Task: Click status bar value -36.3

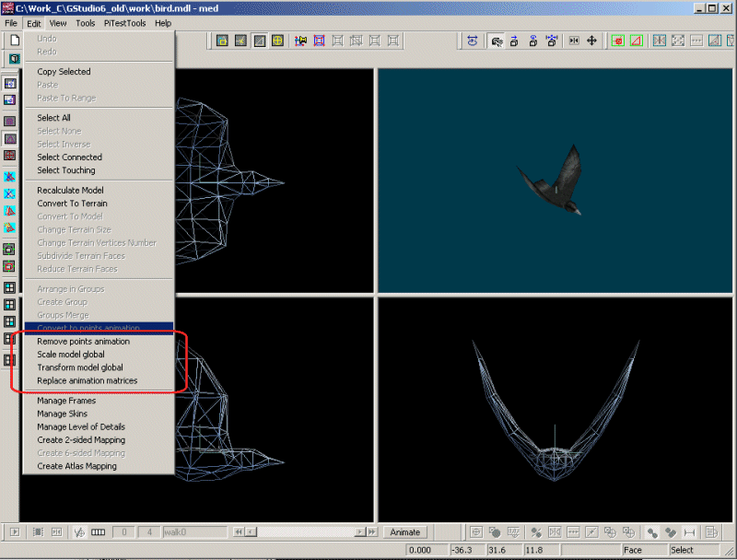Action: coord(468,550)
